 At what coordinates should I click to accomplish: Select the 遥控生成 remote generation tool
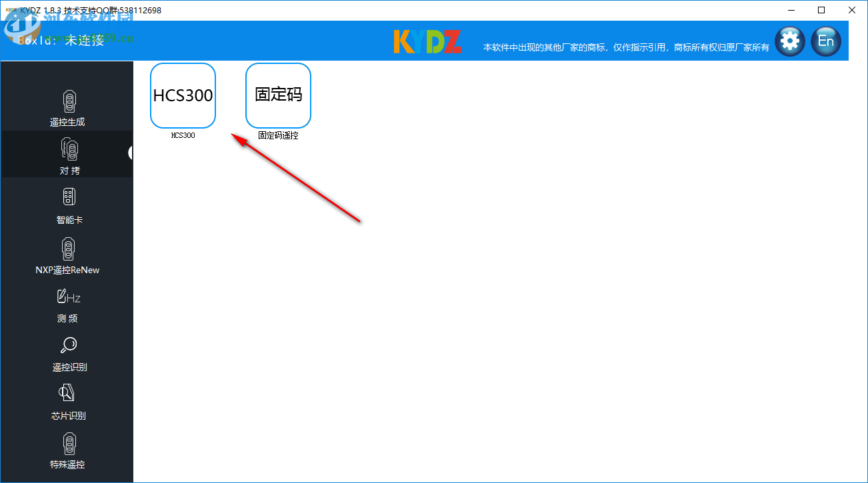pos(67,107)
